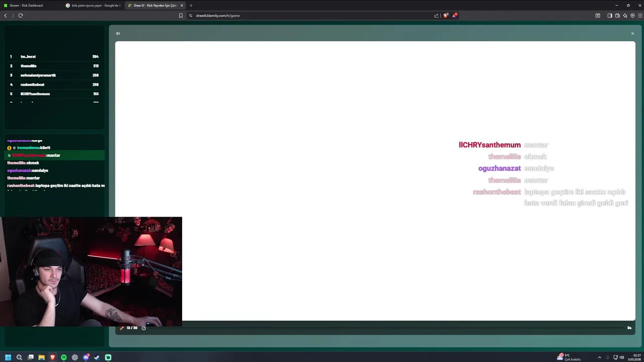Open a new browser tab

click(191, 6)
